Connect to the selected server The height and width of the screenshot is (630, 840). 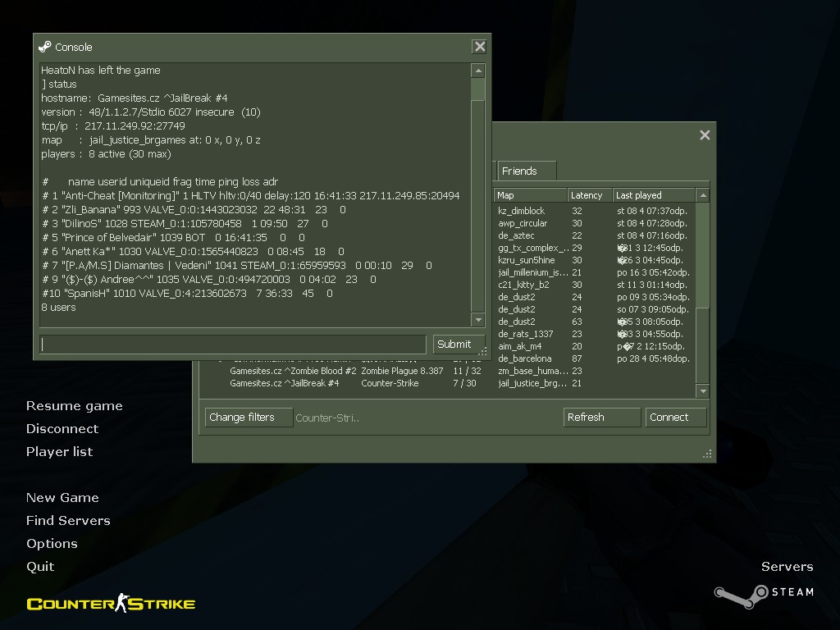click(x=676, y=418)
